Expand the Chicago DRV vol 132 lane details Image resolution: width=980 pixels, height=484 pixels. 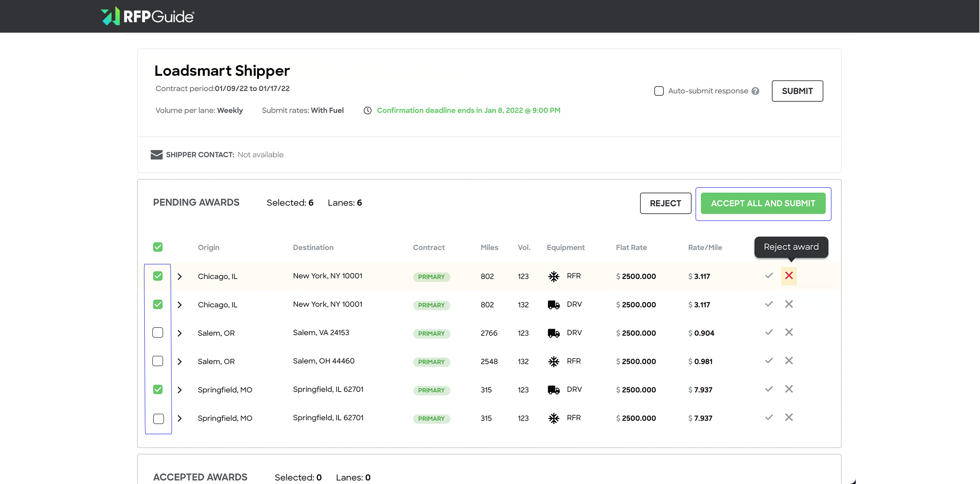[x=180, y=305]
